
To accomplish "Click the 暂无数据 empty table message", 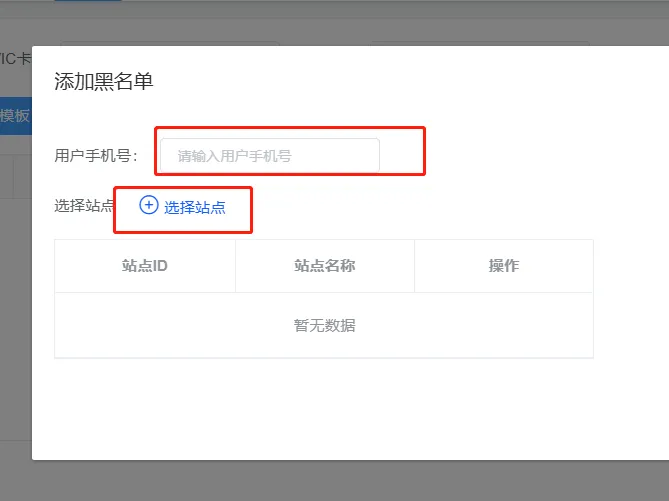I will pos(325,326).
